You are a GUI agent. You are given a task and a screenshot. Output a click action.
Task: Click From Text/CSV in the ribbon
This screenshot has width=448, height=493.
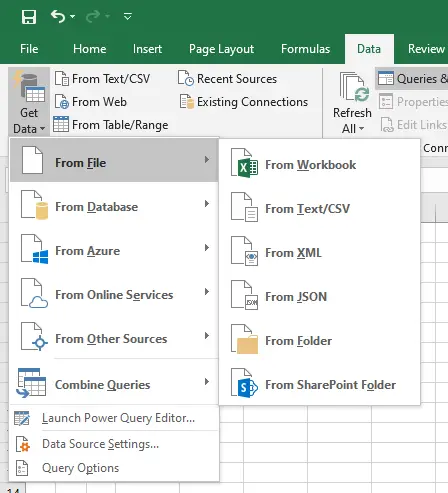coord(103,79)
